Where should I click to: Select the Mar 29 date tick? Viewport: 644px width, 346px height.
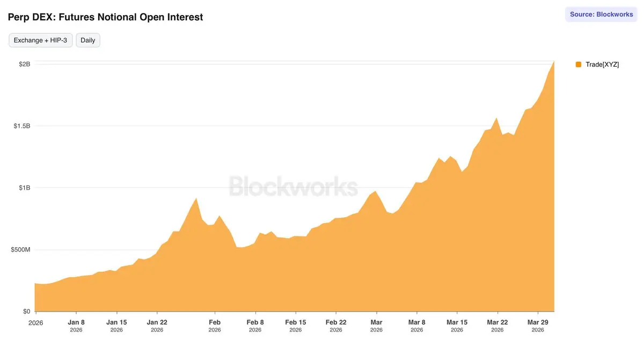(x=538, y=326)
